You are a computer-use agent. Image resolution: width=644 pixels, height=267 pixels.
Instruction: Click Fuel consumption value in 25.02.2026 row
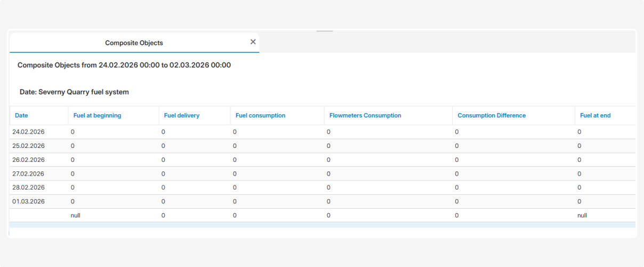click(235, 146)
